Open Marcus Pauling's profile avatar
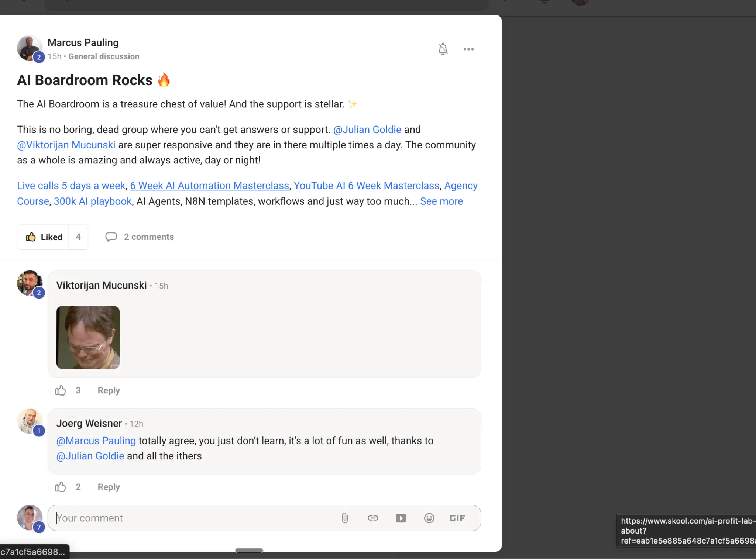The width and height of the screenshot is (756, 559). [30, 48]
